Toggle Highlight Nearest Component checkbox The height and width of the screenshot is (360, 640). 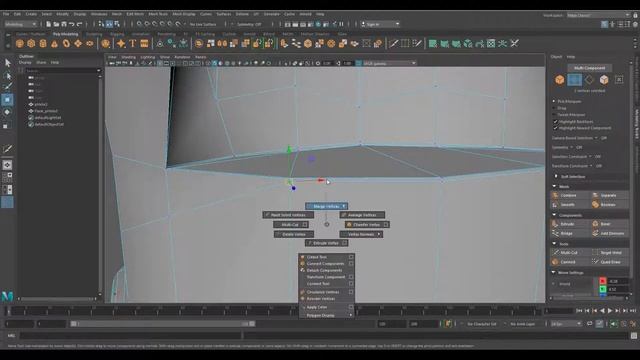click(556, 128)
